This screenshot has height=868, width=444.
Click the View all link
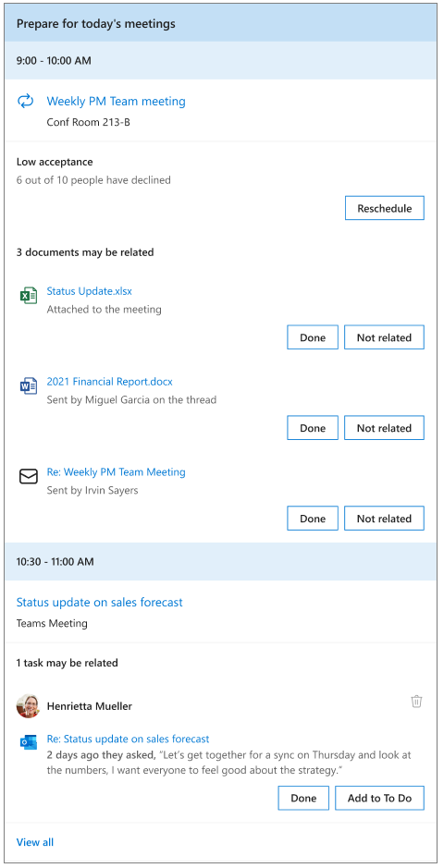(x=35, y=842)
